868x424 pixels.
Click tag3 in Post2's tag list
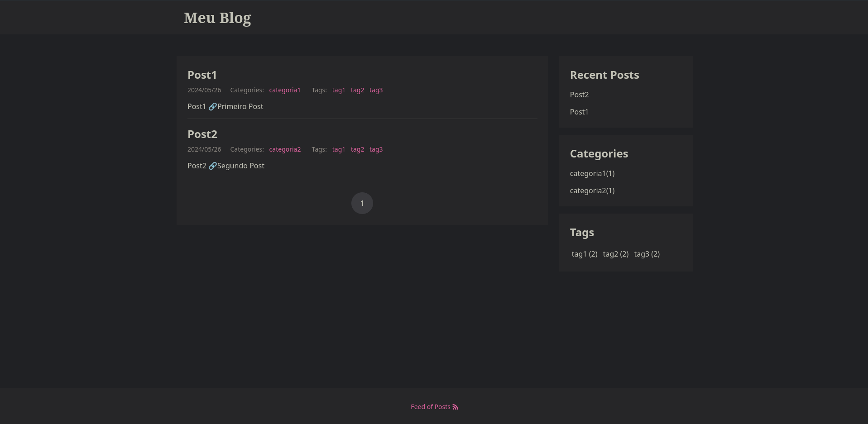point(376,149)
